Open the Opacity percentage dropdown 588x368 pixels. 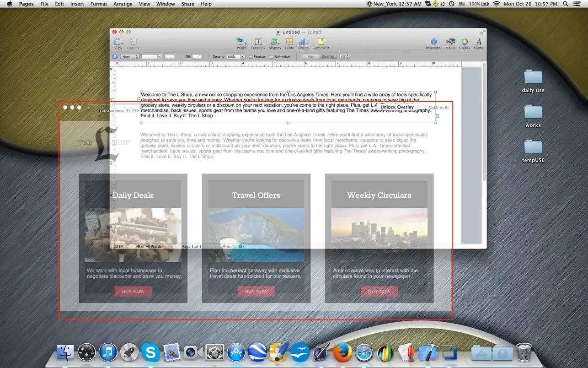[243, 57]
